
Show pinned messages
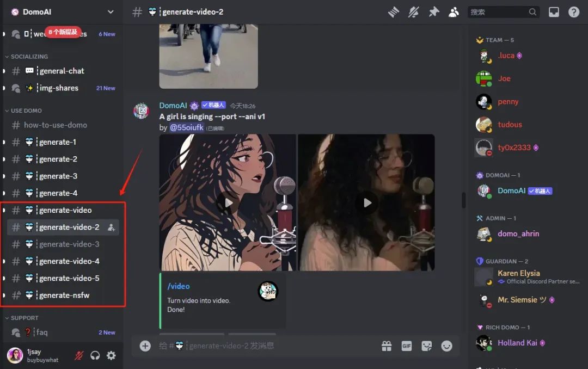(x=433, y=12)
